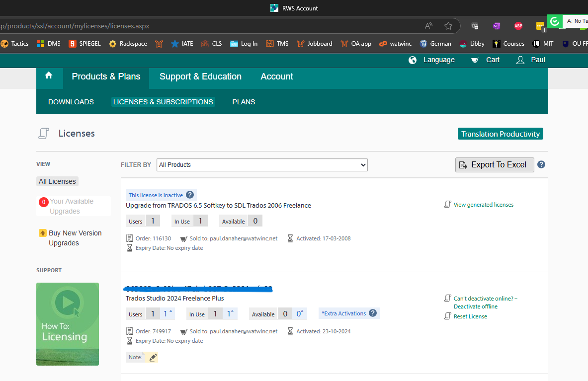This screenshot has height=381, width=588.
Task: Open the Libby bookmark
Action: tap(472, 44)
